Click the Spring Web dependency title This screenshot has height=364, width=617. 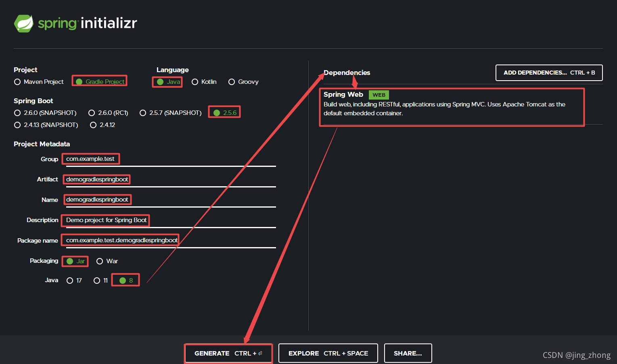[343, 94]
